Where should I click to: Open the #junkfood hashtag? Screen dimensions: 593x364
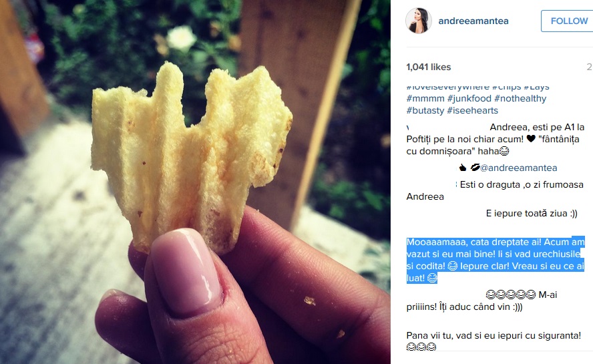point(469,99)
